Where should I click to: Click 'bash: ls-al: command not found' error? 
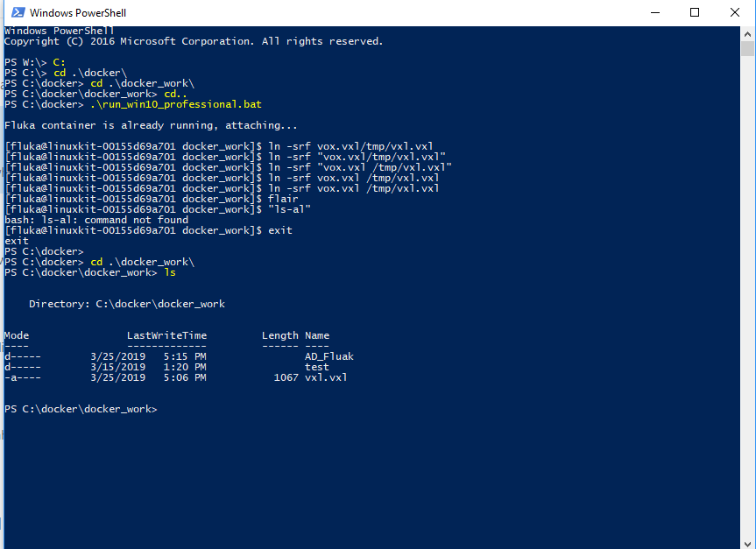[x=96, y=221]
